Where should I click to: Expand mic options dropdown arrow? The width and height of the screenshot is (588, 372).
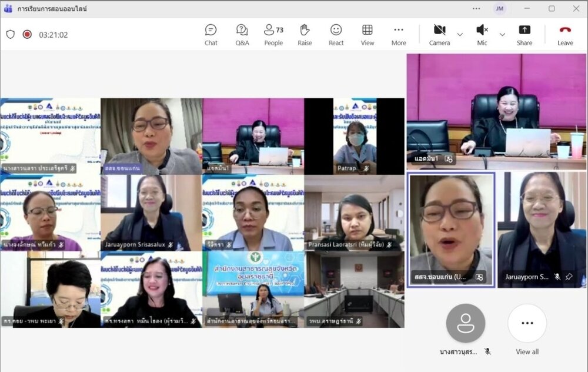[502, 35]
